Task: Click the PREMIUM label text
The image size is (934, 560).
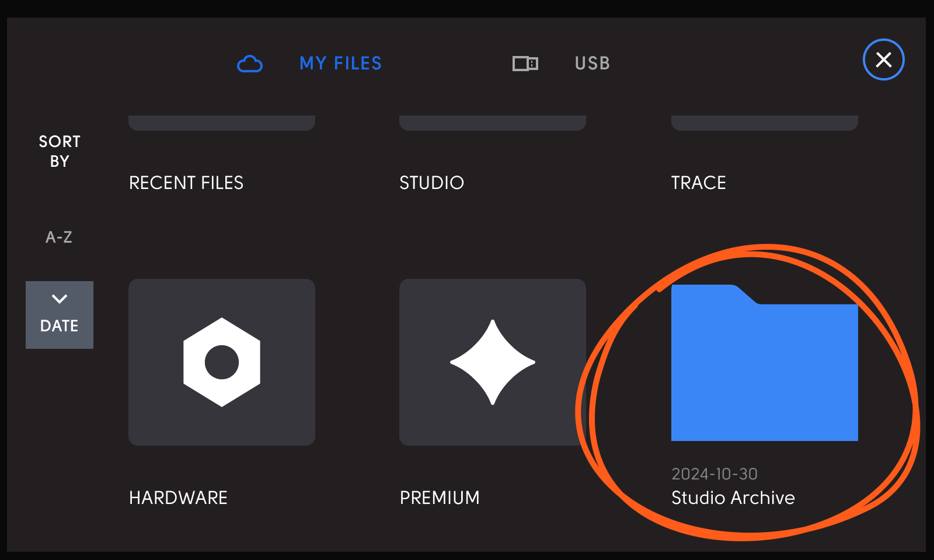Action: (x=440, y=498)
